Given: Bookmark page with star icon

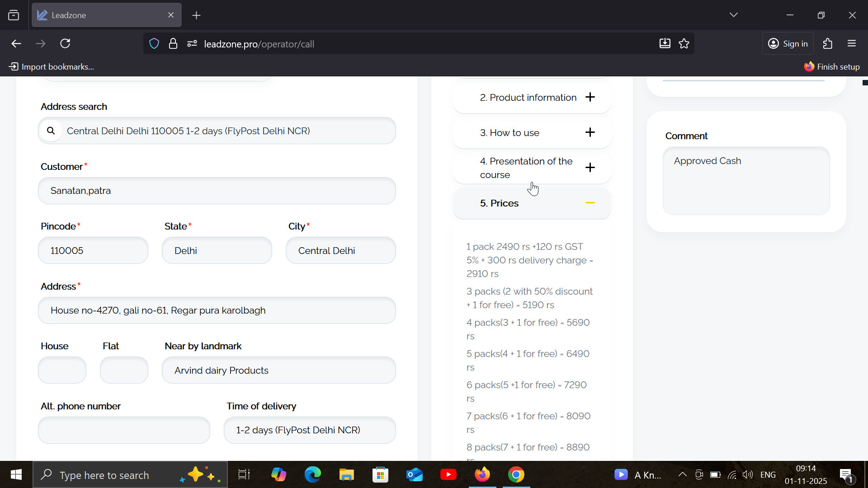Looking at the screenshot, I should click(x=684, y=44).
